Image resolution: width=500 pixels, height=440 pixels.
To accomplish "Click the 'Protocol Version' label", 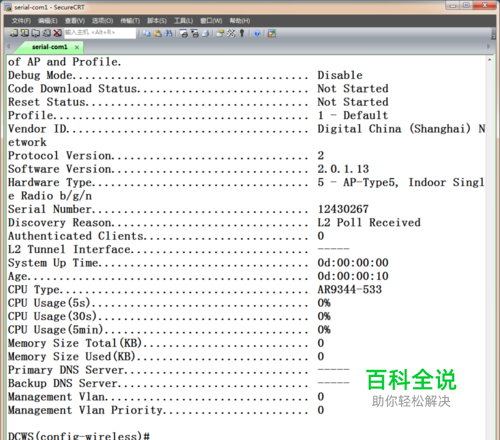I will click(x=60, y=156).
